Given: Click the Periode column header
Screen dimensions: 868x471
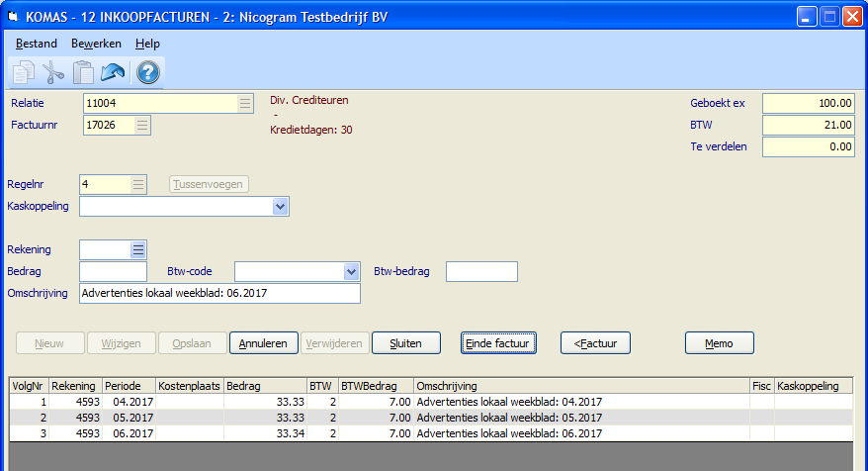Looking at the screenshot, I should coord(129,386).
